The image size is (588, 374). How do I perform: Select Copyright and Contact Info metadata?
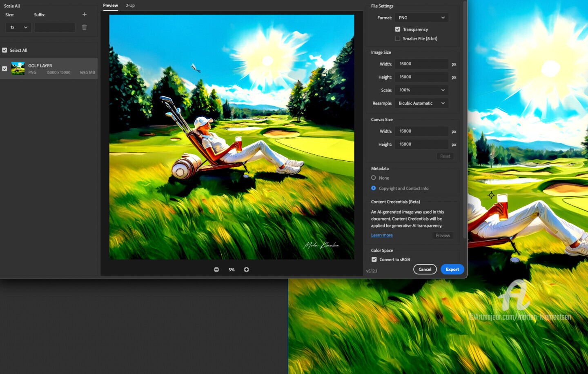pos(374,188)
